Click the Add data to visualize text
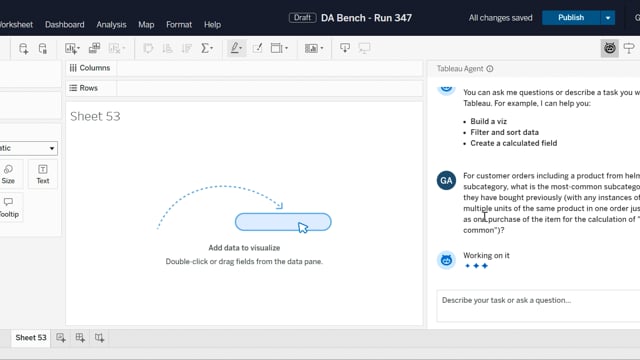This screenshot has width=640, height=360. tap(244, 248)
